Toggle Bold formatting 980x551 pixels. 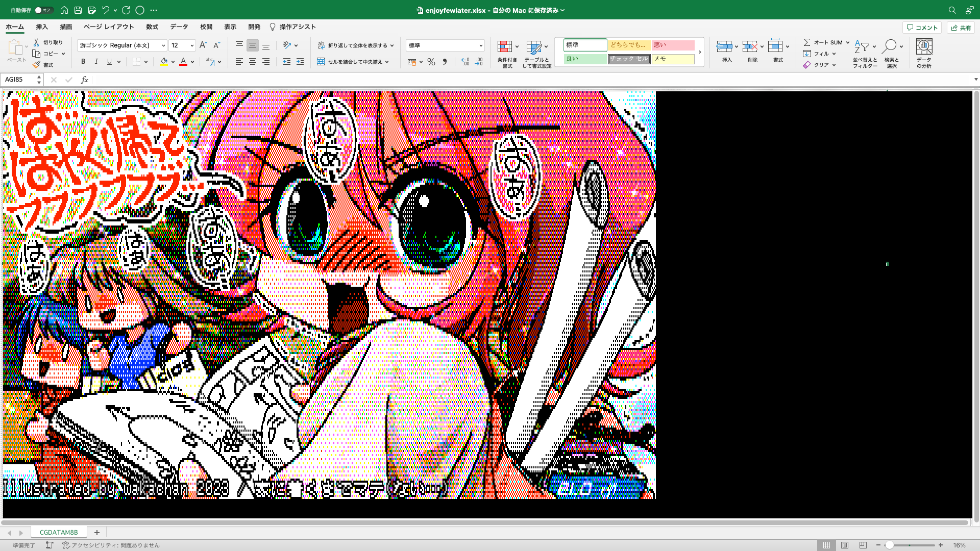[83, 61]
